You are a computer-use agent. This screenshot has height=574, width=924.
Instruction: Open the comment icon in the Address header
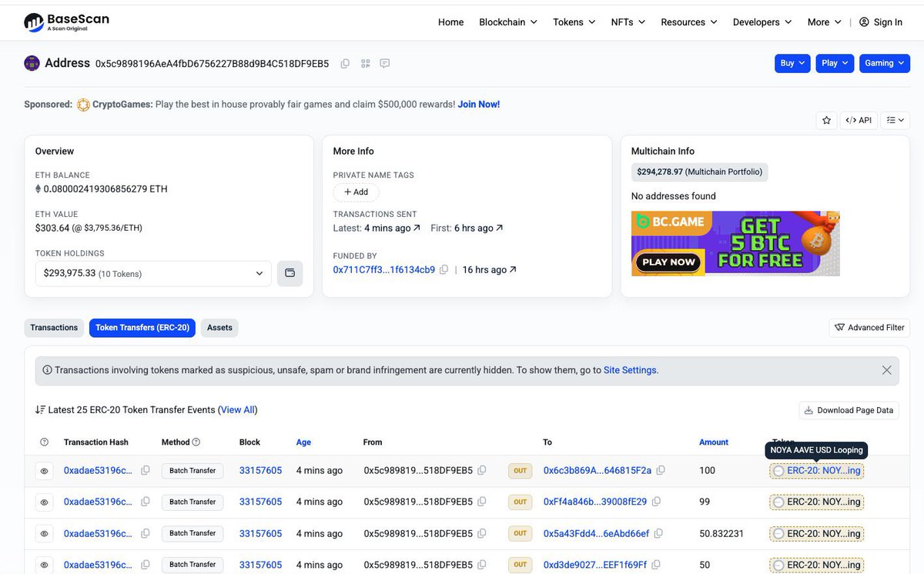pos(385,63)
